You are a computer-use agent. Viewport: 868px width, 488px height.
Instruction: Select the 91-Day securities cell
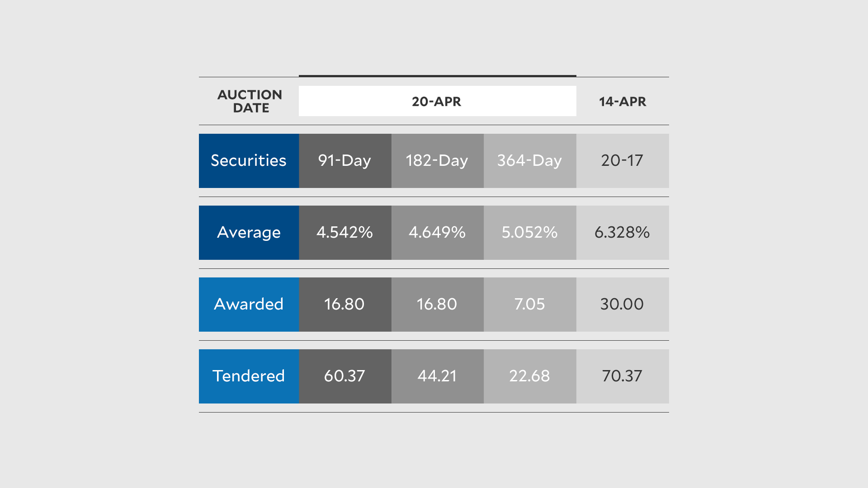pos(345,161)
